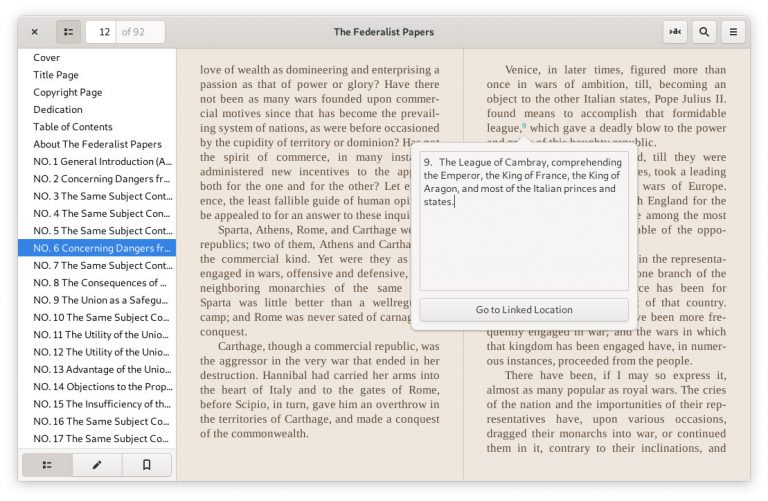This screenshot has height=501, width=768.
Task: Close the window with the X button
Action: coord(34,32)
